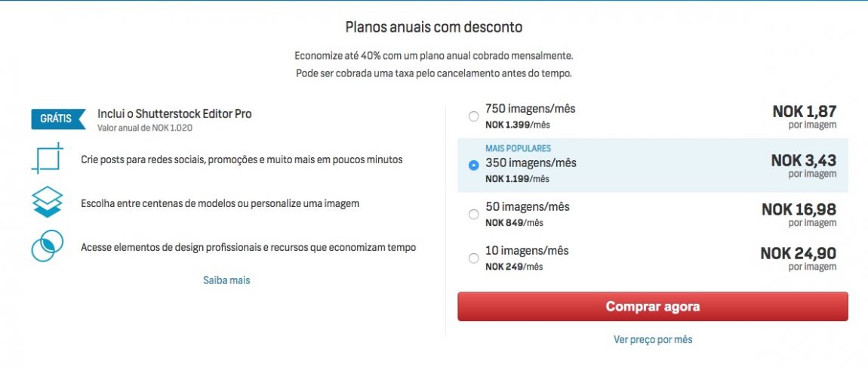Click the NOK 24,90 por imagem price
This screenshot has height=368, width=868.
click(799, 258)
